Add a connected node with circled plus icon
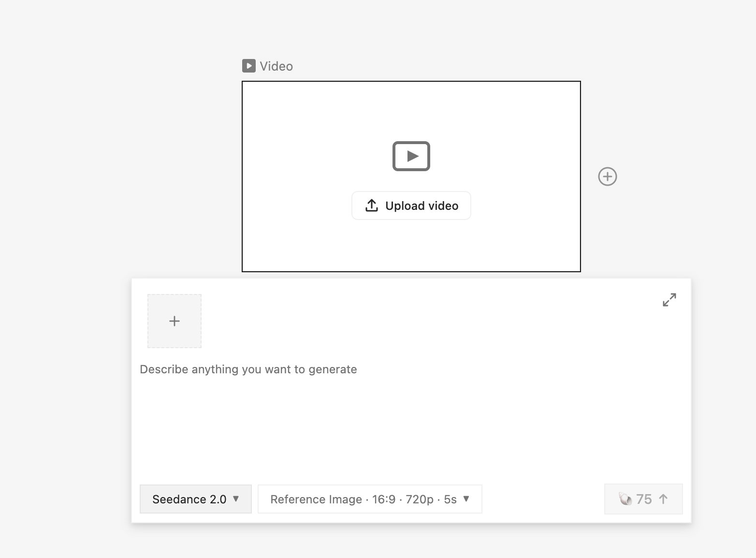 tap(608, 176)
